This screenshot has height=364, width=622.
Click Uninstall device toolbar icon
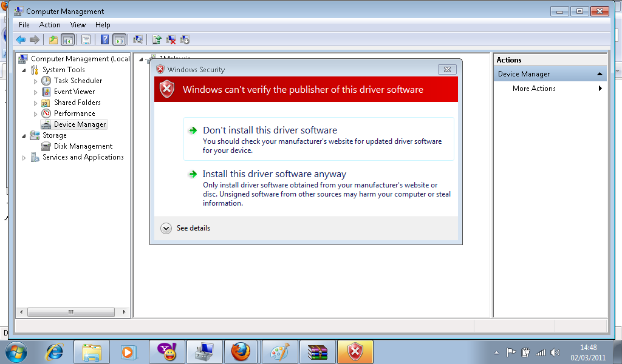171,39
